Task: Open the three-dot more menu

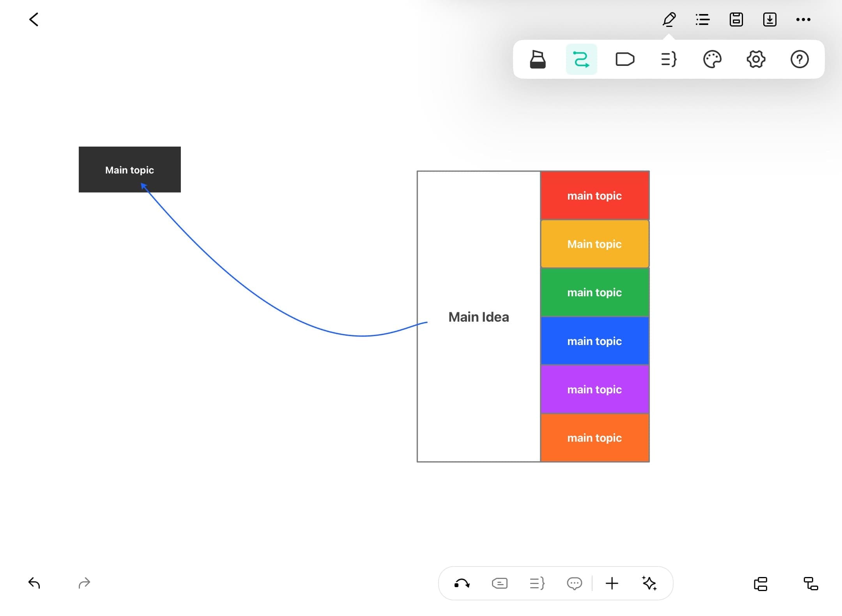Action: [x=803, y=19]
